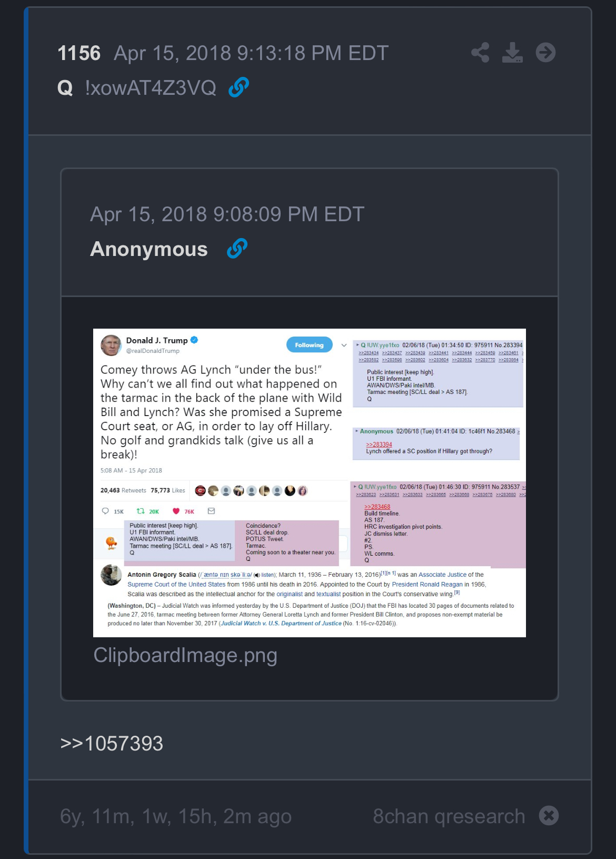616x859 pixels.
Task: Open the ClipboardImage.png thumbnail
Action: coord(310,483)
